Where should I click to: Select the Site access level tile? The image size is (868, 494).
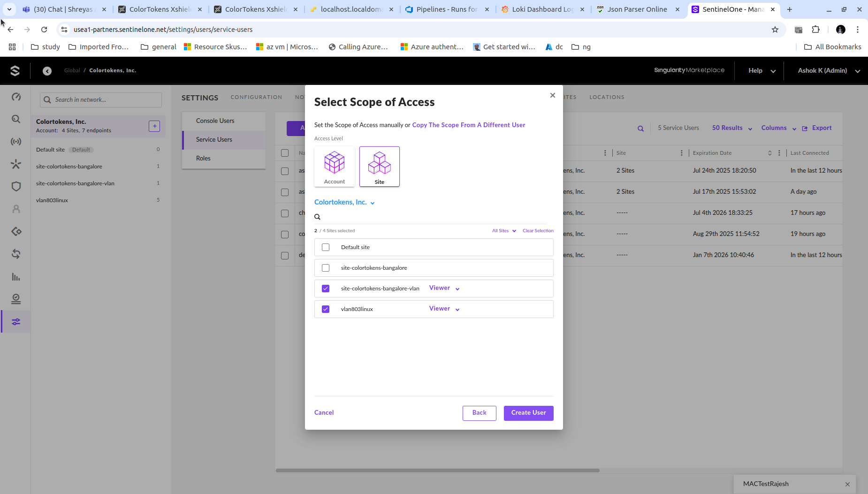[x=379, y=166]
